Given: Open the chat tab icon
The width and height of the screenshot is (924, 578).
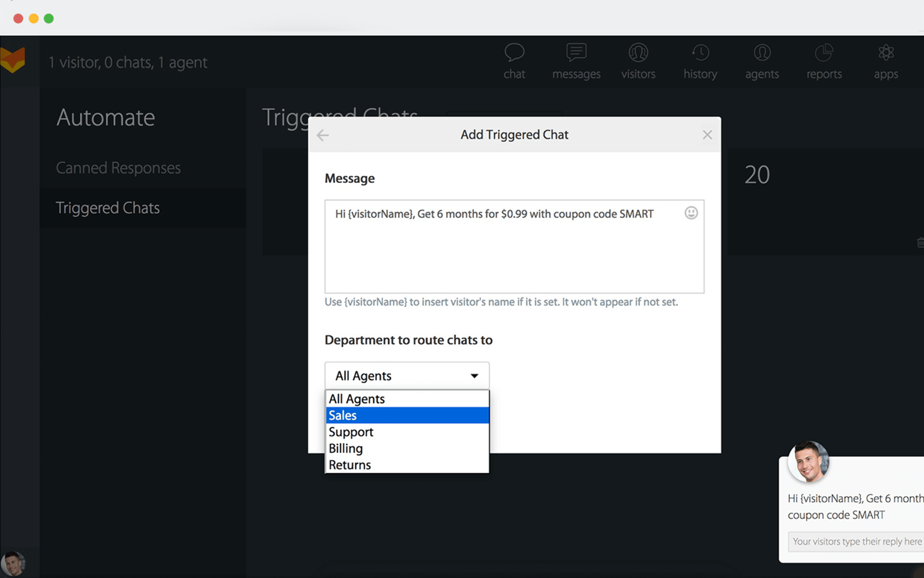Looking at the screenshot, I should pyautogui.click(x=514, y=62).
